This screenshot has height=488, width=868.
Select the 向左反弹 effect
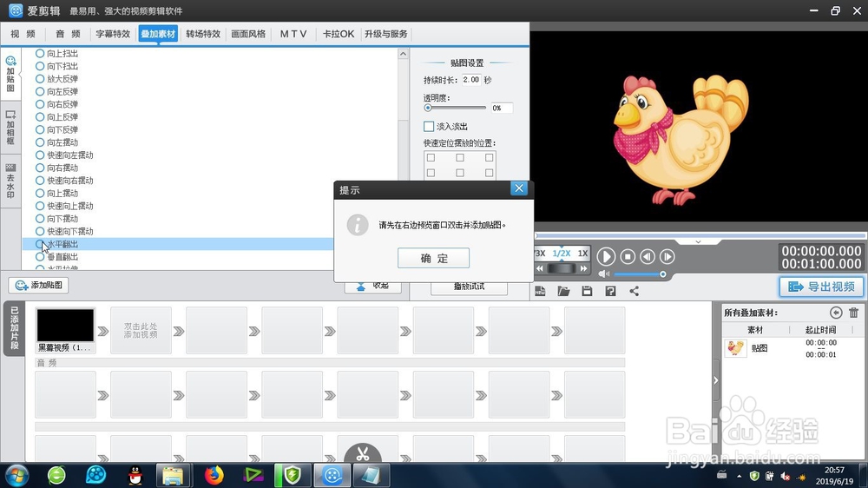tap(56, 91)
